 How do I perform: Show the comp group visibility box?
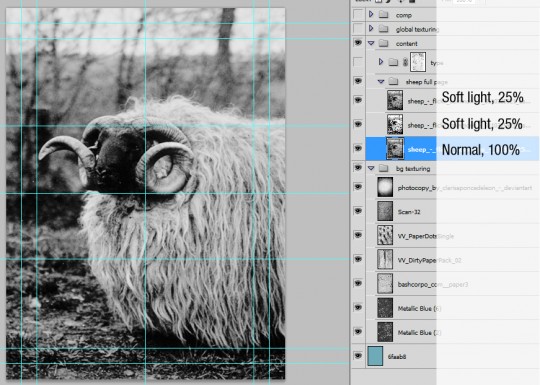tap(358, 14)
